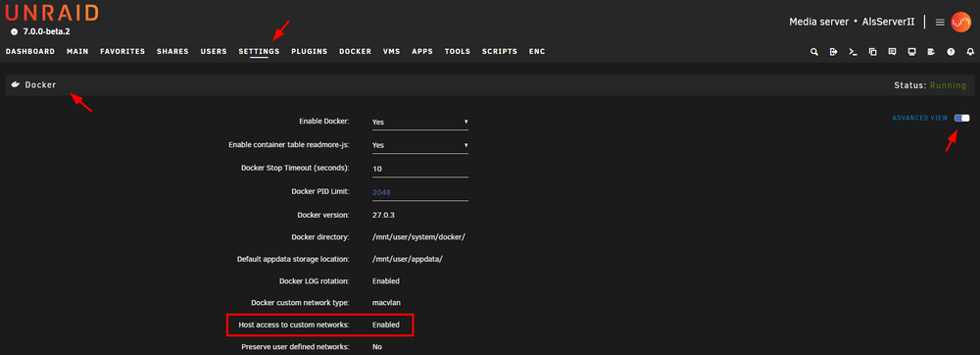Click the Docker section title
Viewport: 980px width, 355px height.
coord(40,84)
